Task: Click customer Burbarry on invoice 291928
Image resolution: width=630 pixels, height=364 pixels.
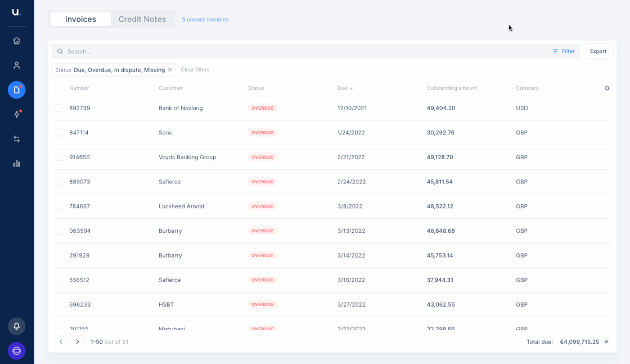Action: [170, 255]
